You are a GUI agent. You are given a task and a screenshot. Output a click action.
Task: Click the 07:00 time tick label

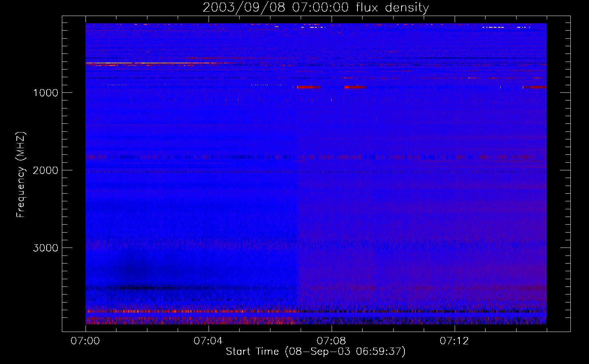pos(85,341)
